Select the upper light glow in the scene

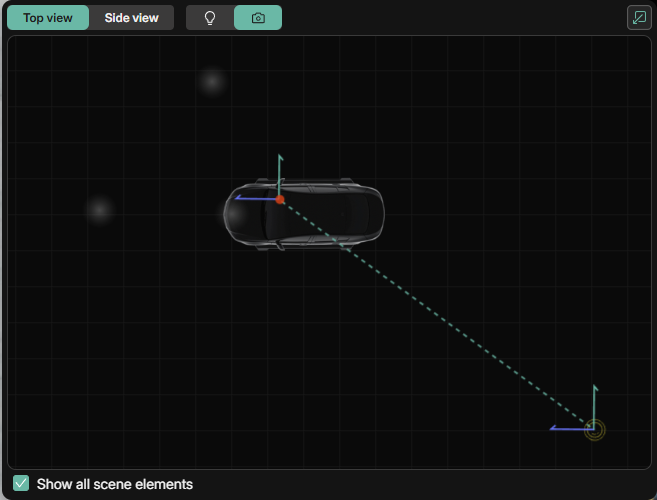pos(211,82)
